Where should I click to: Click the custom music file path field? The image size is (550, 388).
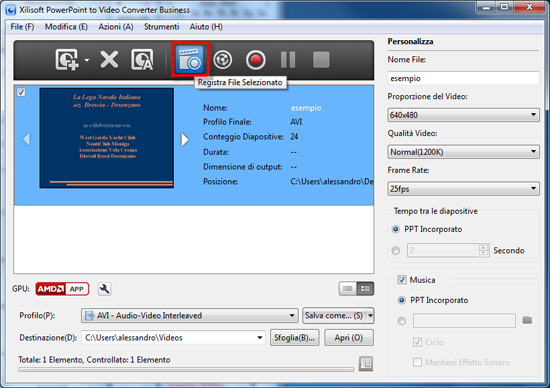[464, 321]
